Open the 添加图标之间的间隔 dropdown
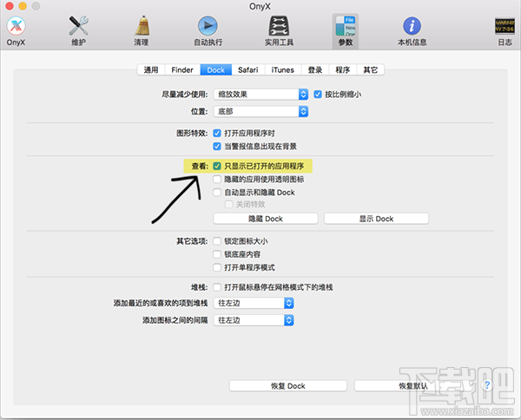 254,320
